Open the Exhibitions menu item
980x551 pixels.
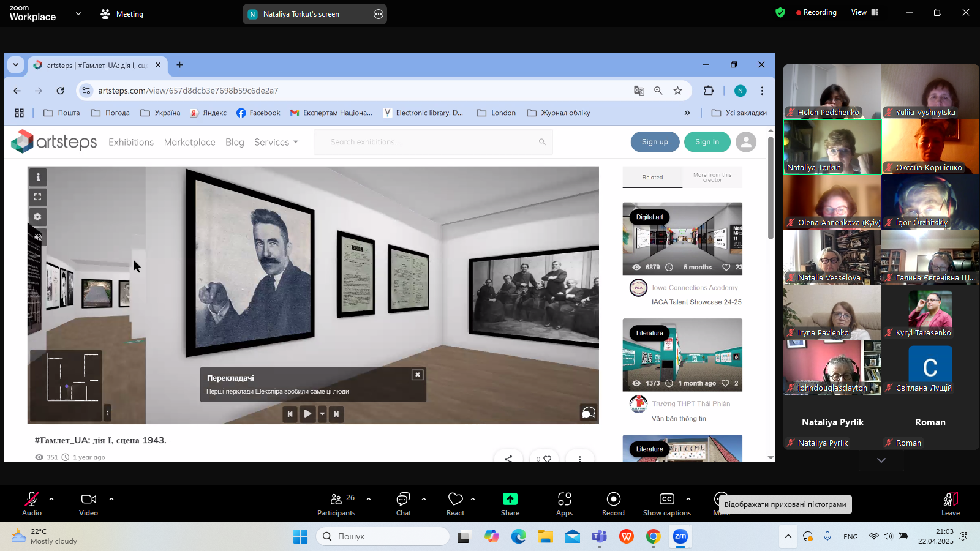(x=131, y=142)
